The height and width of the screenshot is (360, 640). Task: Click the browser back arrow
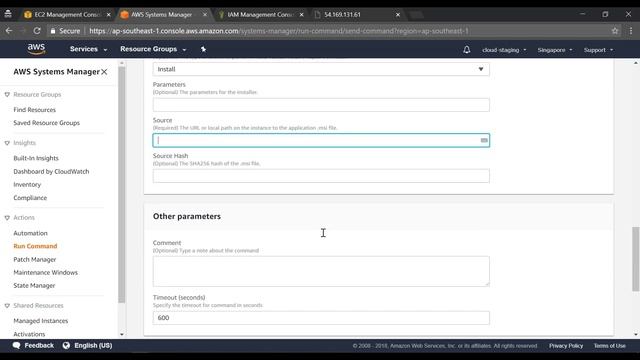point(9,31)
